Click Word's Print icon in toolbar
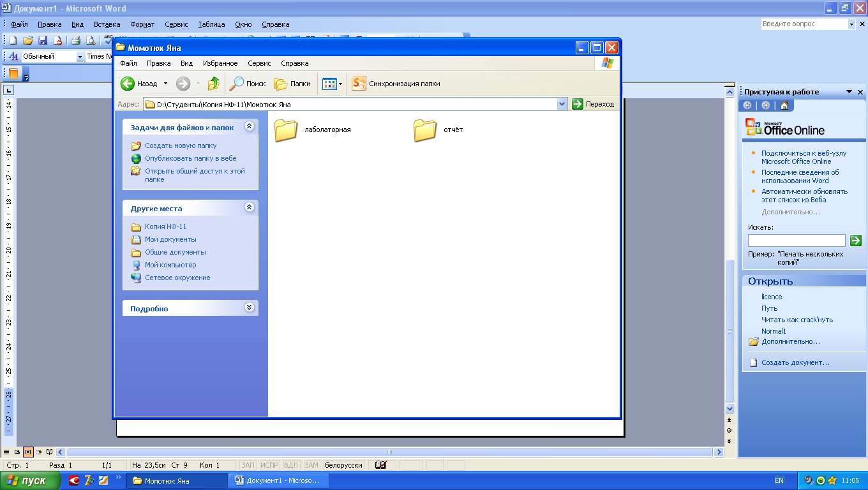Image resolution: width=868 pixels, height=490 pixels. tap(75, 40)
